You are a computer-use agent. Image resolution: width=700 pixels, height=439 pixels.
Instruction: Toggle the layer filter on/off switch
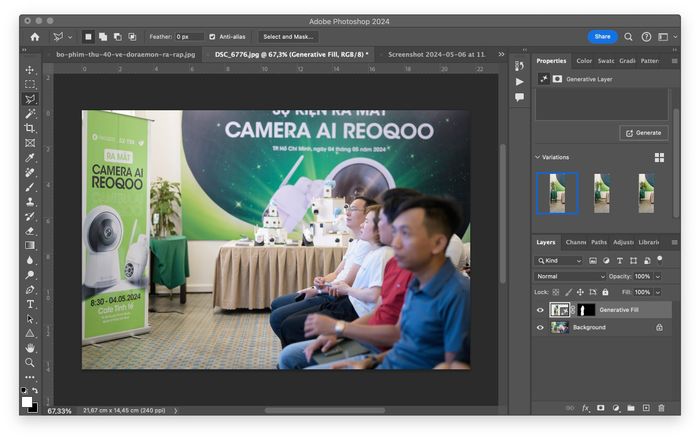[x=660, y=259]
